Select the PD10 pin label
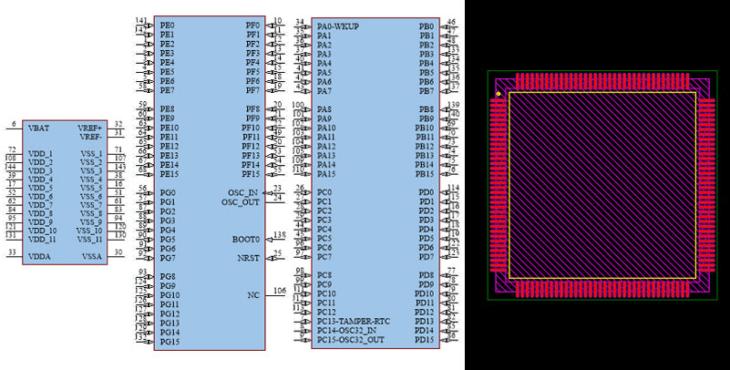The height and width of the screenshot is (370, 730). click(424, 294)
